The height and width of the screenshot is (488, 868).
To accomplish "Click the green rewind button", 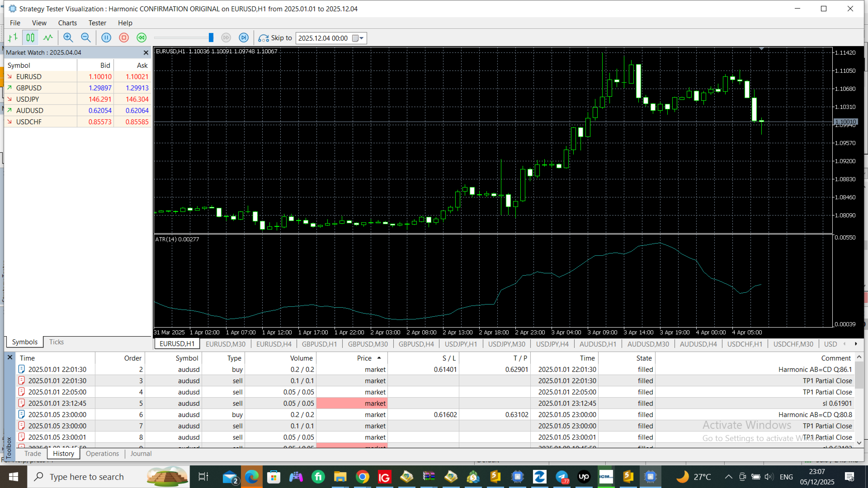I will [x=142, y=38].
